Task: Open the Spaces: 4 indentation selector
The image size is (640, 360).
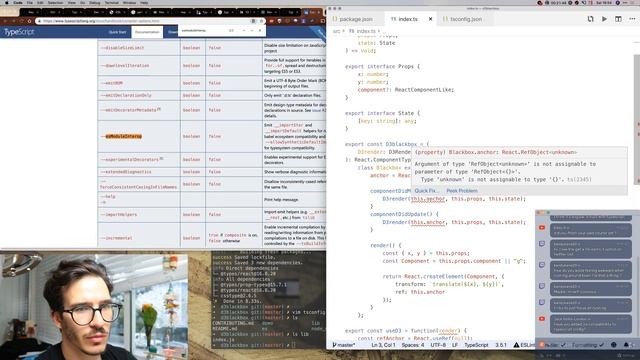Action: (413, 345)
